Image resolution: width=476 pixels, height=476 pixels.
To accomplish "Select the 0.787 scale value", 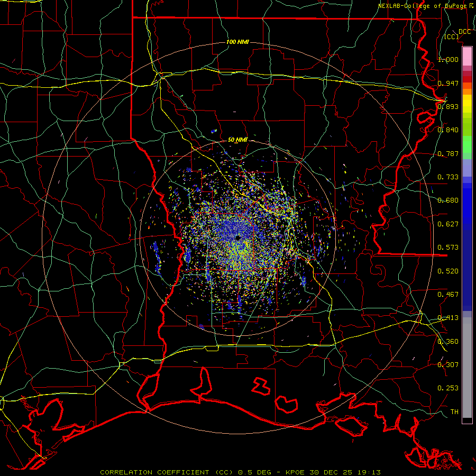I will pyautogui.click(x=448, y=153).
